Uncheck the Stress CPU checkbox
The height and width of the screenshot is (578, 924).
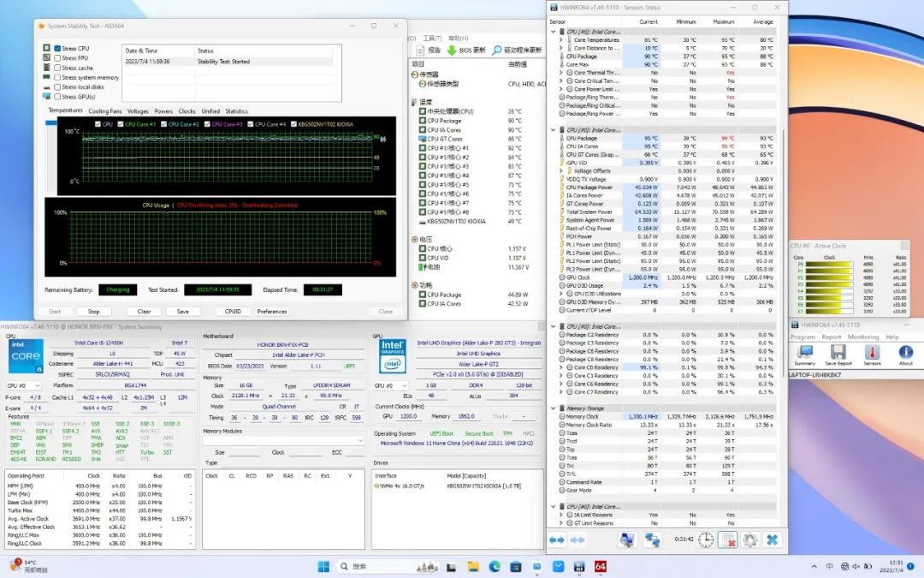(57, 49)
